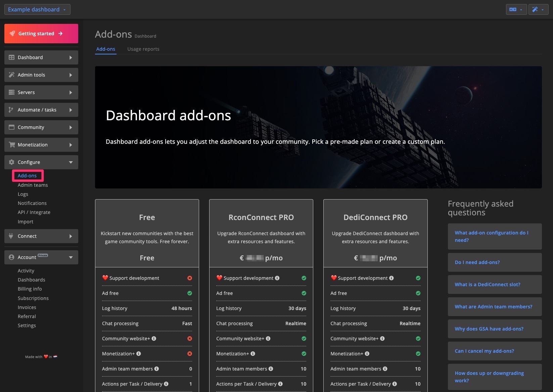Open the Example dashboard switcher

37,9
